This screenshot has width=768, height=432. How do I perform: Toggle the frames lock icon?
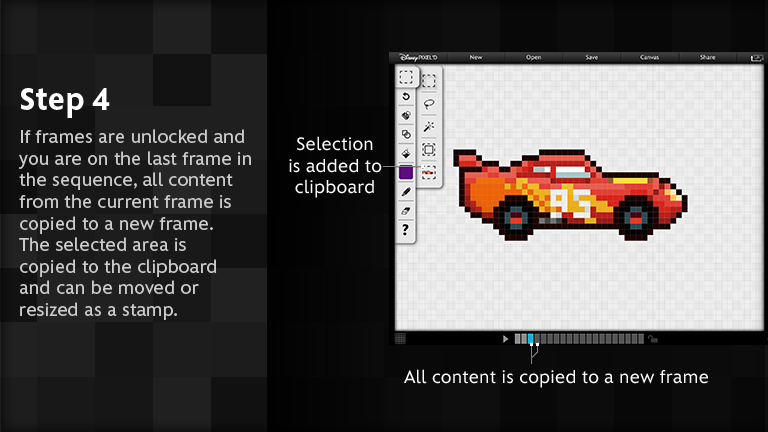tap(652, 338)
